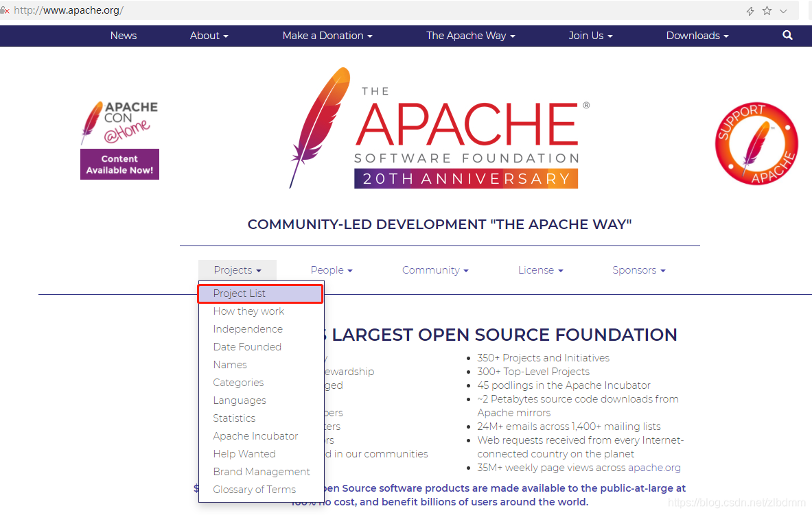812x515 pixels.
Task: Select Date Founded menu item
Action: 260,347
